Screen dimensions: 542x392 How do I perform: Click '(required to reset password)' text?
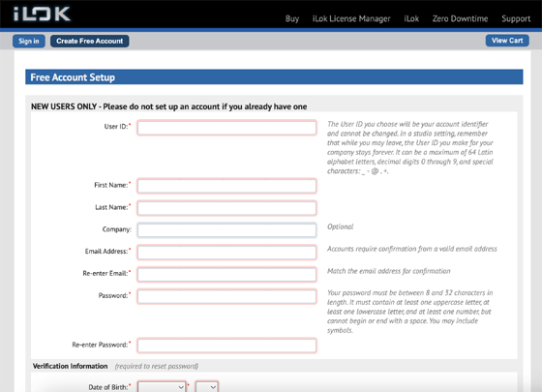[157, 366]
